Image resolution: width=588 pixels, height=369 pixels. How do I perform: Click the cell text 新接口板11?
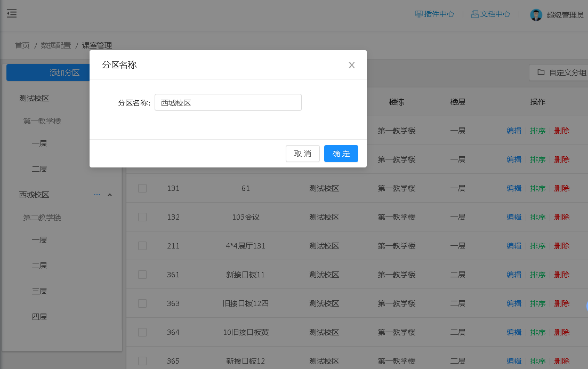point(246,275)
